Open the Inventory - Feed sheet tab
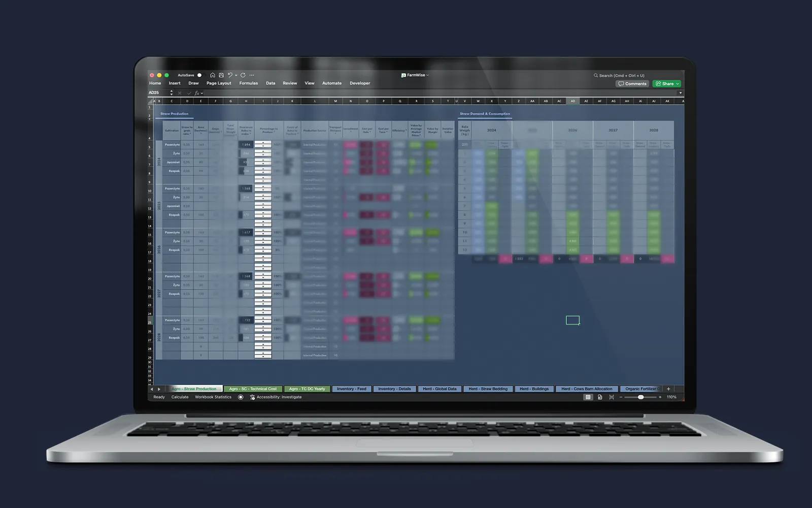The height and width of the screenshot is (508, 812). point(352,389)
